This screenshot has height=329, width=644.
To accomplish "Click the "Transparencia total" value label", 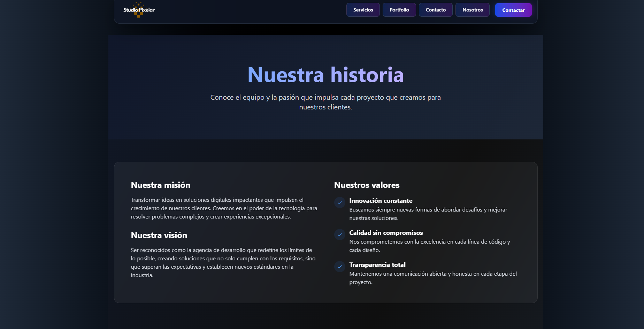I will 377,265.
